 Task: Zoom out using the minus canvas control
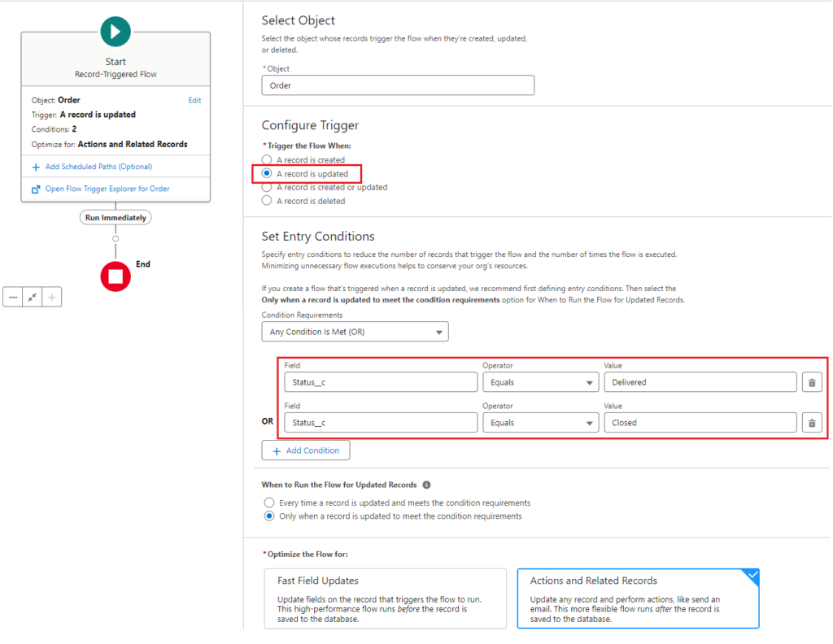[12, 297]
